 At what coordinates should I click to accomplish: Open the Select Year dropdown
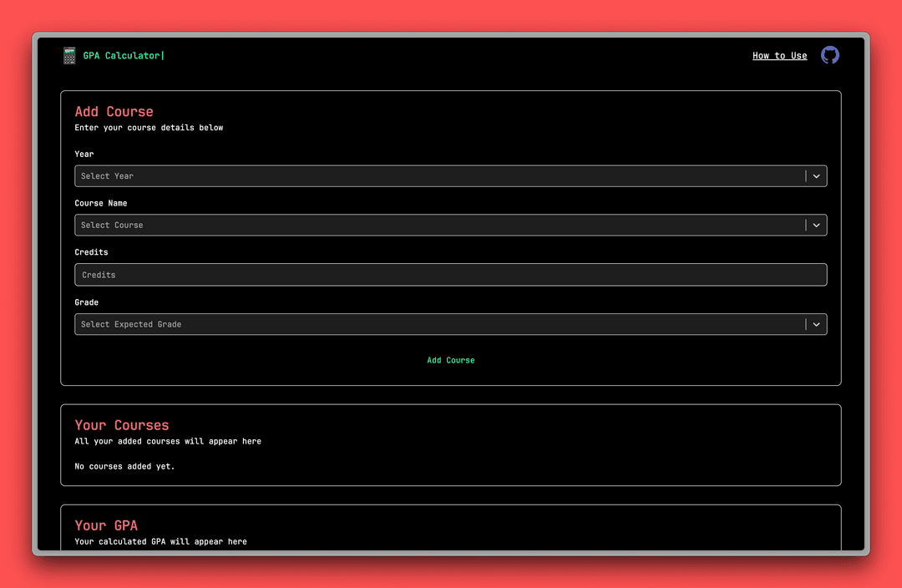coord(450,176)
